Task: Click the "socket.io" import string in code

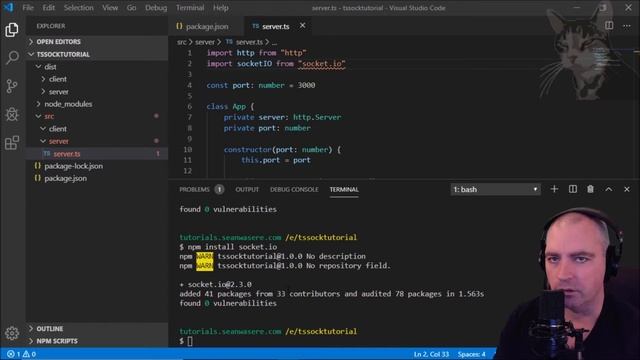Action: pyautogui.click(x=322, y=64)
